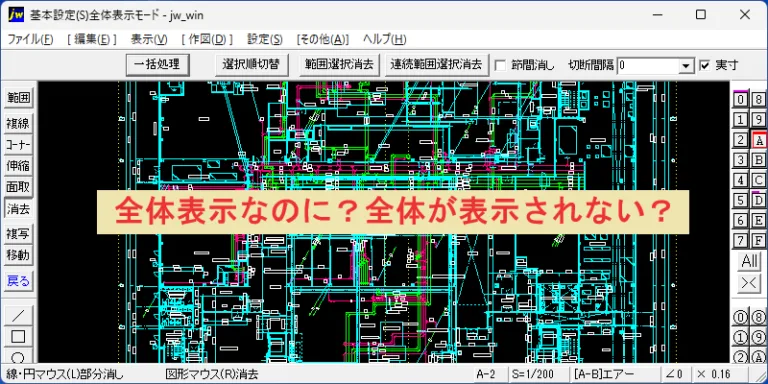Pick the 伸縮 stretch tool
The height and width of the screenshot is (384, 768).
click(18, 166)
